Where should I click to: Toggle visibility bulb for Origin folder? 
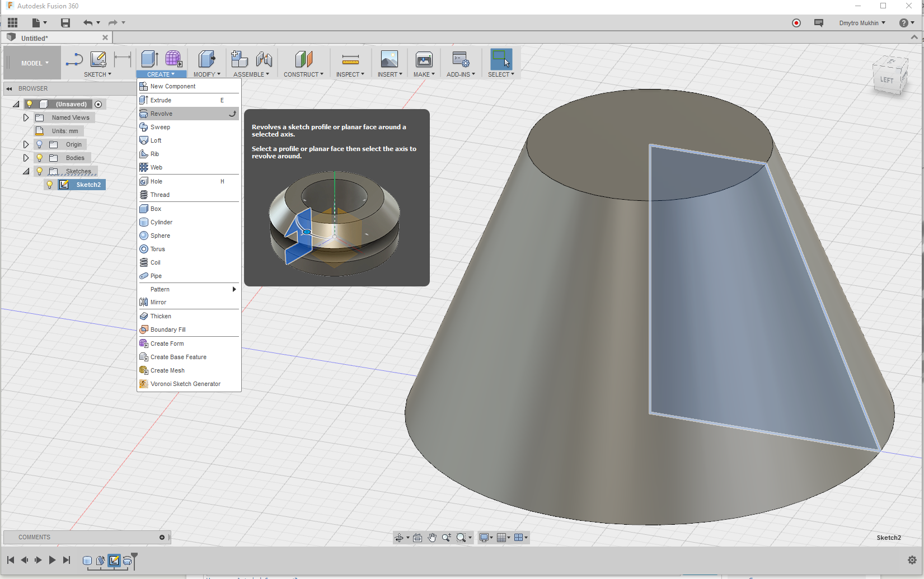40,144
